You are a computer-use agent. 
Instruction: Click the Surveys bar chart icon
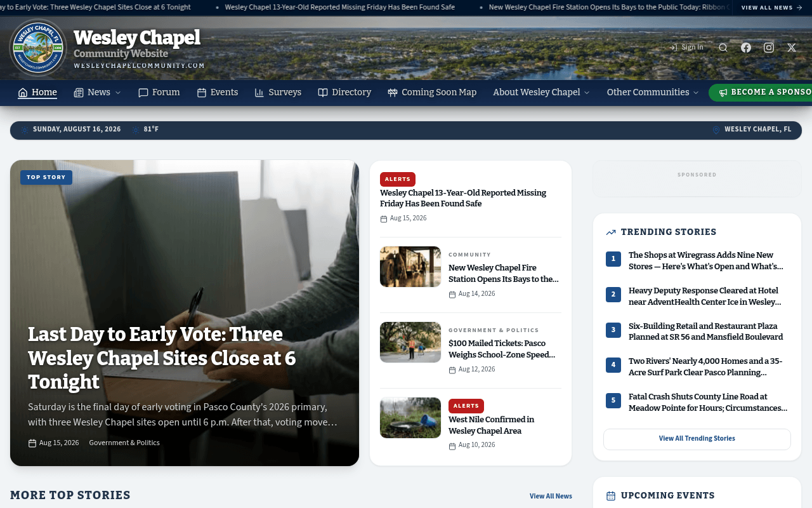259,93
